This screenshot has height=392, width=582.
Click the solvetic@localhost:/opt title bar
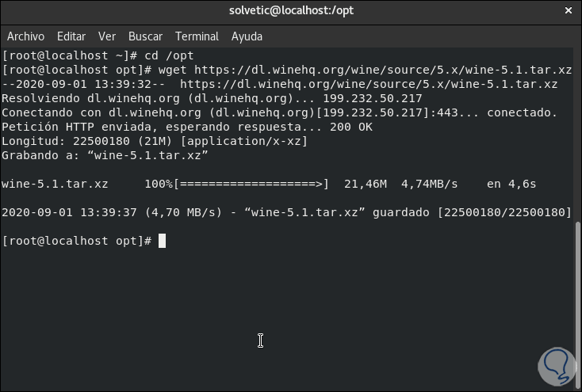(291, 11)
